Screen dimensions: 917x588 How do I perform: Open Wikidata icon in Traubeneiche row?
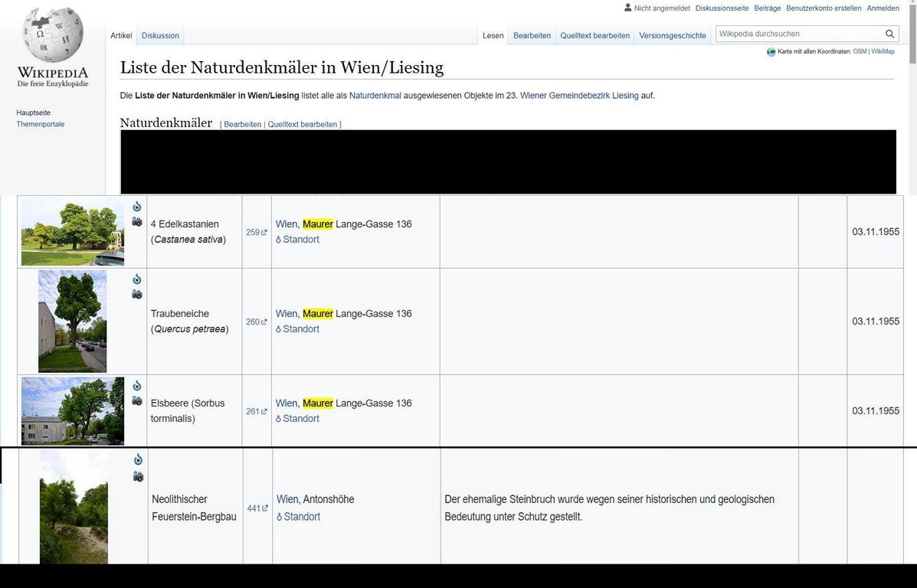137,279
